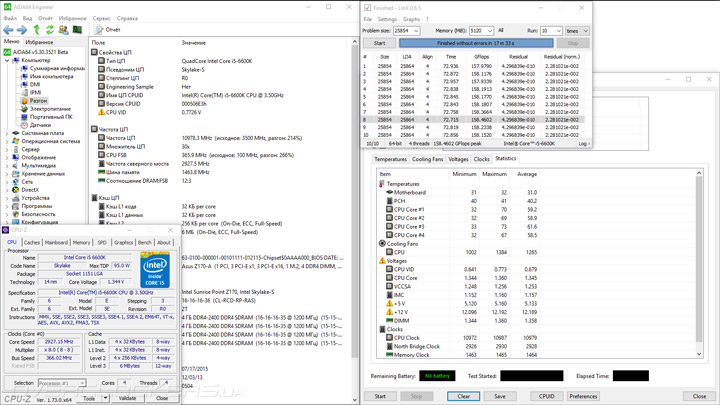Image resolution: width=720 pixels, height=405 pixels.
Task: Click the AIDA64 report pane vertical scrollbar
Action: pos(354,219)
